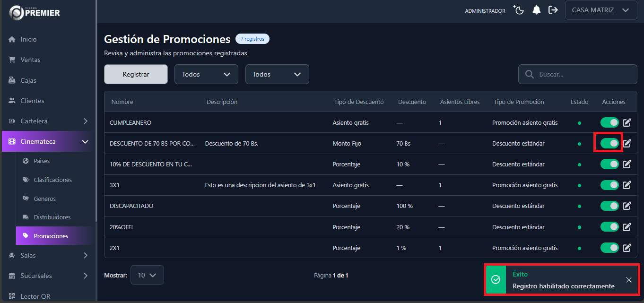
Task: Go to Ventas in the sidebar
Action: click(30, 60)
